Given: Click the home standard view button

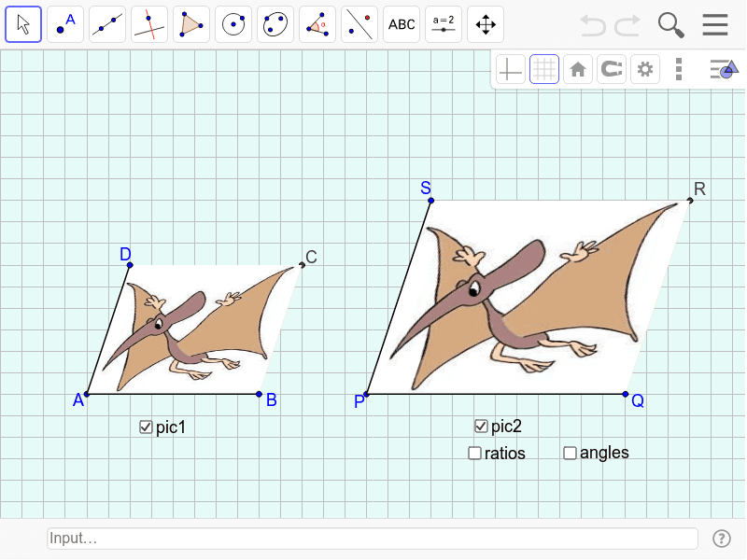Looking at the screenshot, I should pos(578,69).
